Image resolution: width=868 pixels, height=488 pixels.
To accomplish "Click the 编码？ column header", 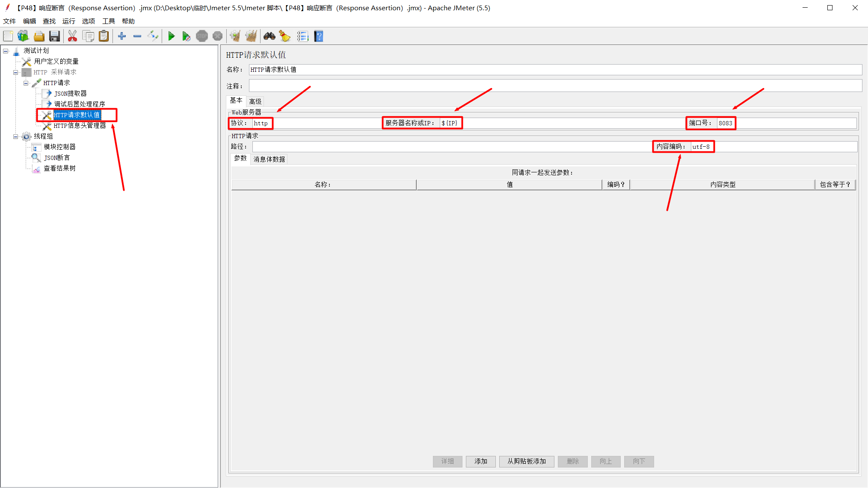I will click(616, 185).
